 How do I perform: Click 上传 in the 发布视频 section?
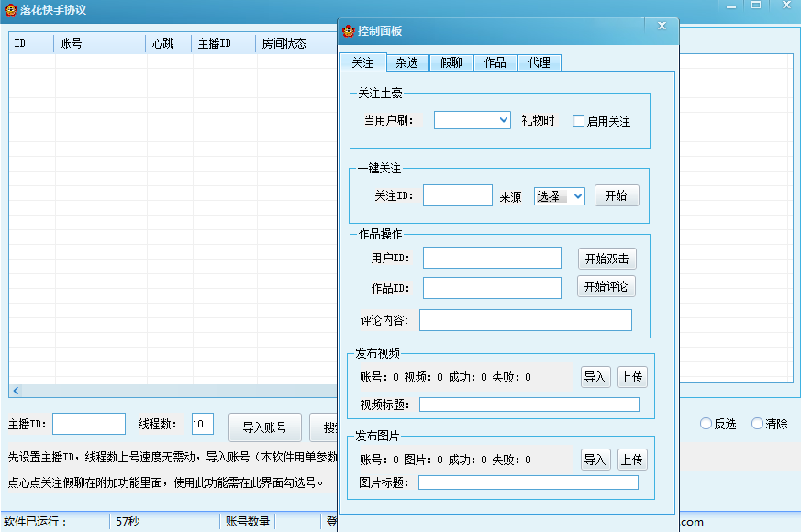[x=632, y=377]
